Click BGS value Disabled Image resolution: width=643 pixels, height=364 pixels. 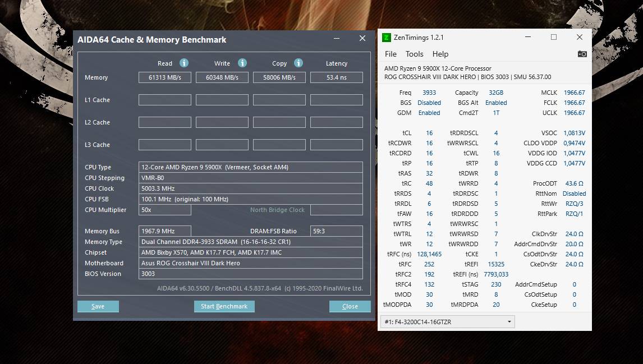[429, 103]
